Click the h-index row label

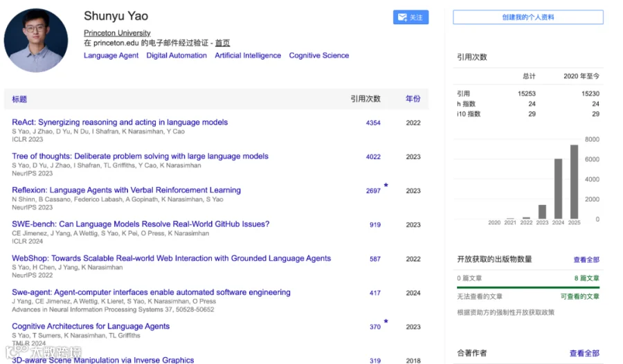[466, 104]
